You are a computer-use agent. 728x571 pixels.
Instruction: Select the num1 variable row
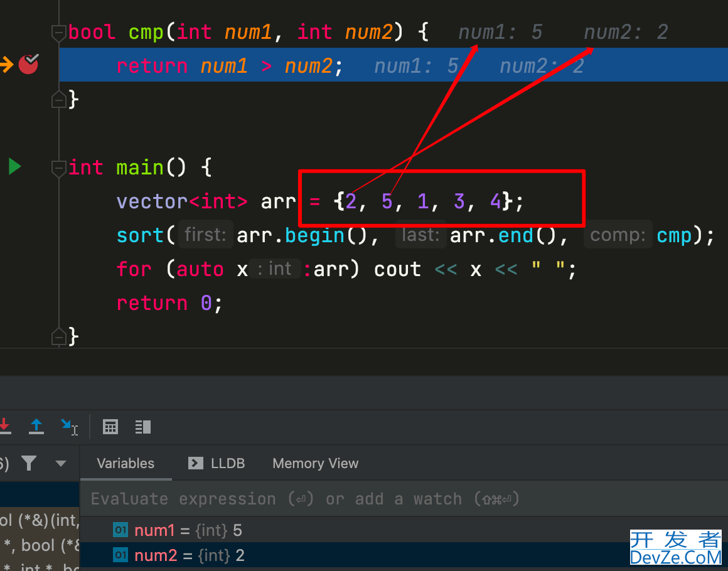404,530
